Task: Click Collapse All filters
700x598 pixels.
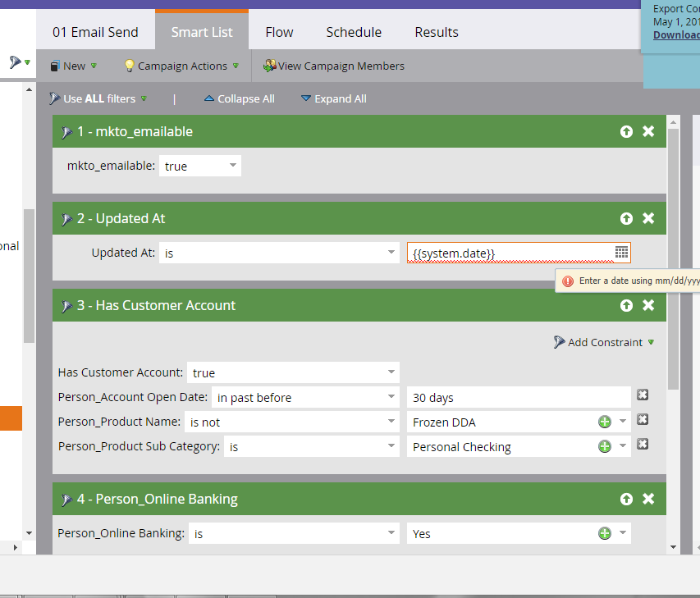Action: 239,98
